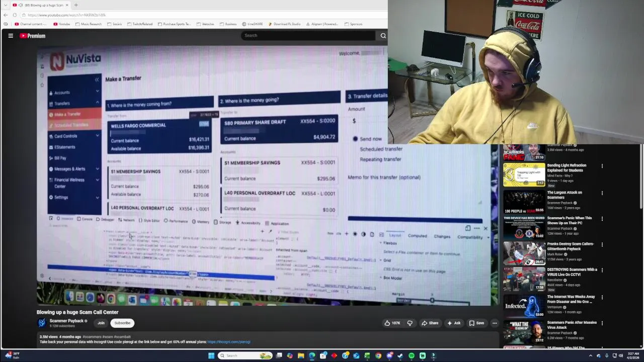Open options for Scammers Panic After Massive
Screen dimensions: 644x362
pos(602,323)
